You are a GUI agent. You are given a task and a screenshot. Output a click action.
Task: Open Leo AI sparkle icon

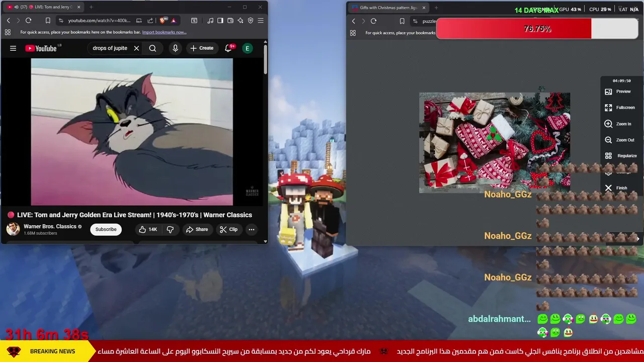(240, 21)
